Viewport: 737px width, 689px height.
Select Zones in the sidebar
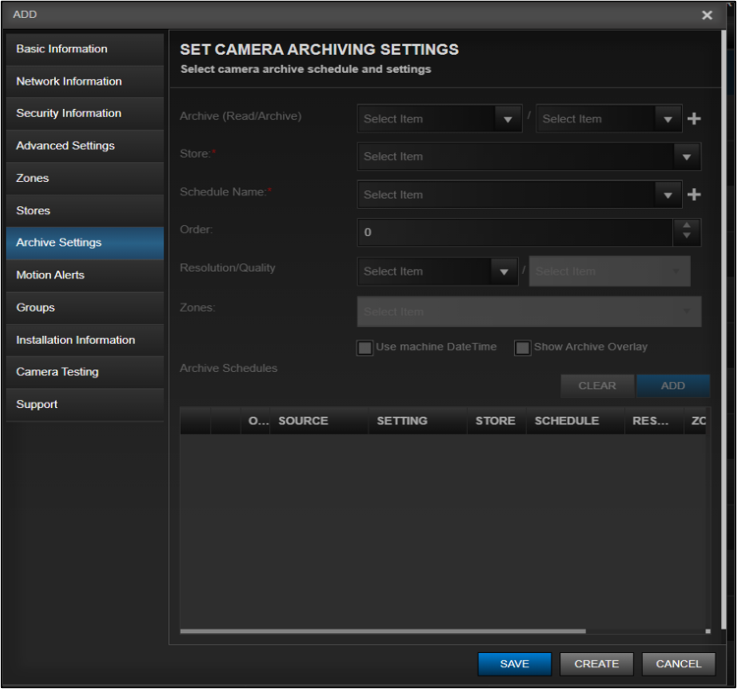(x=85, y=178)
